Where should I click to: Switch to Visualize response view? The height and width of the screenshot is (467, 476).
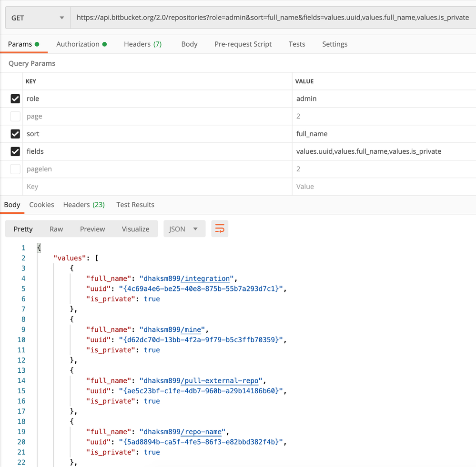(x=135, y=229)
